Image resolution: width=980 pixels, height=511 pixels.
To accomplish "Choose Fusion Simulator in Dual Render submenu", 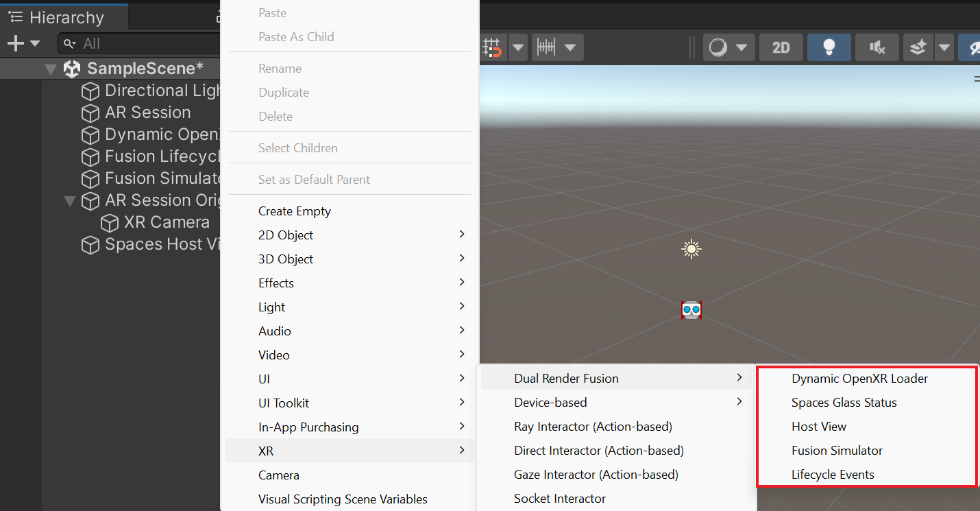I will click(x=867, y=451).
